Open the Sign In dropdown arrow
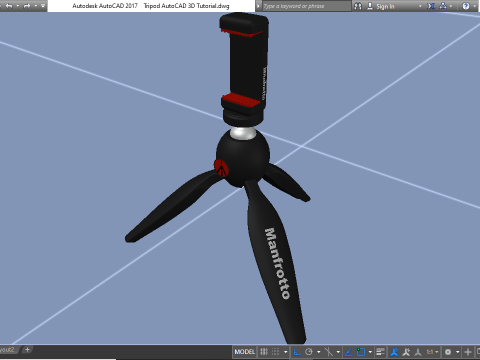 (420, 6)
